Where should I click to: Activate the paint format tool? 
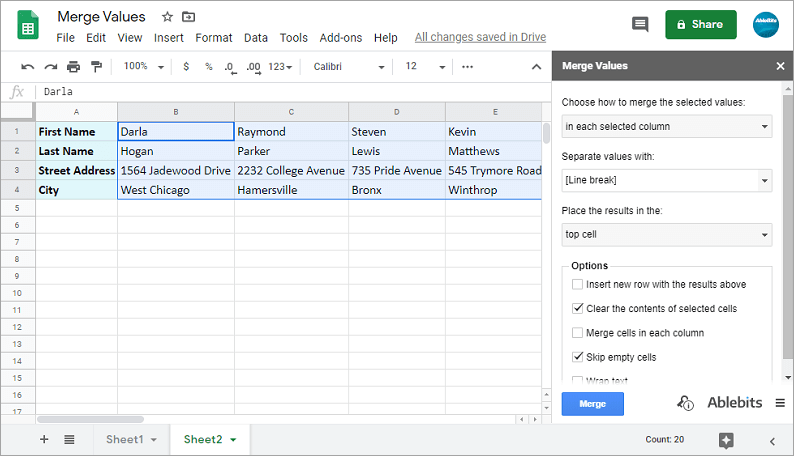96,67
